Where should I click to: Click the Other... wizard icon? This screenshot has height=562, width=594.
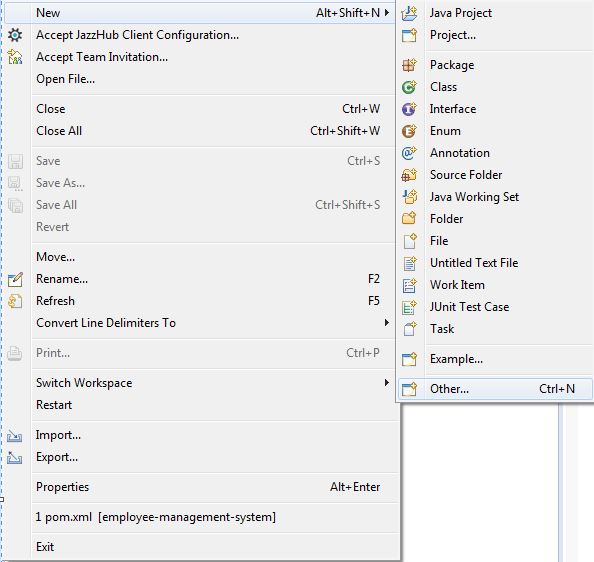pyautogui.click(x=409, y=389)
